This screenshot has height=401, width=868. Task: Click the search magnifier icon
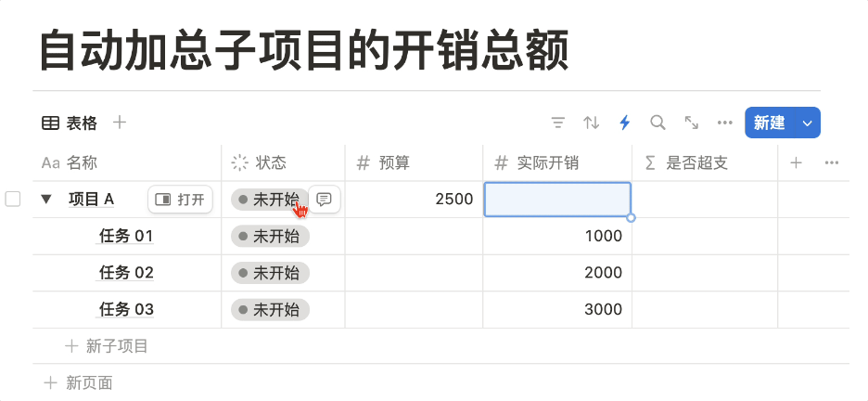pos(657,123)
